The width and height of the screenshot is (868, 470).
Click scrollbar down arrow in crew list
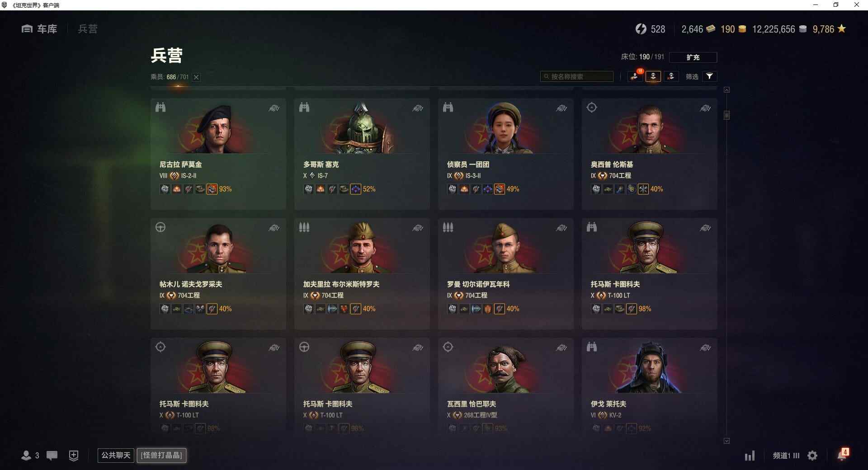click(726, 441)
